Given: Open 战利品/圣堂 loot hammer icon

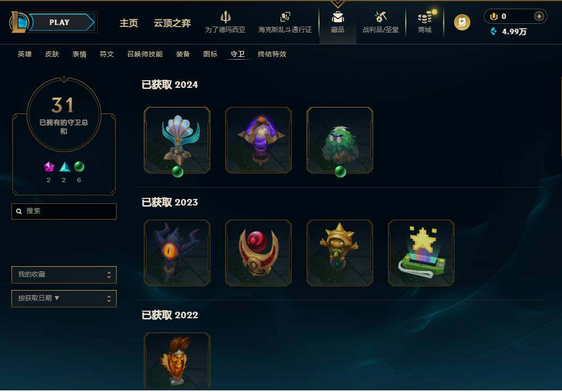Looking at the screenshot, I should tap(380, 16).
